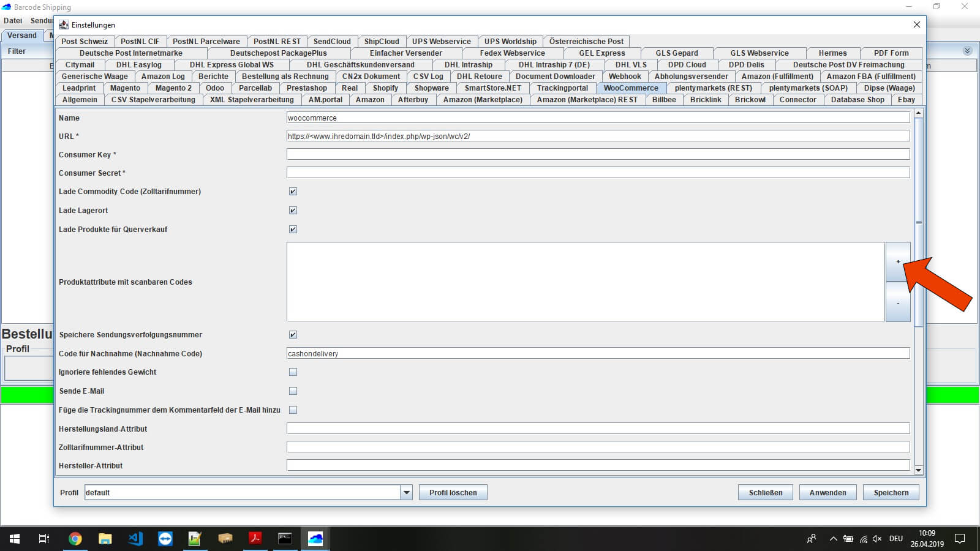The width and height of the screenshot is (980, 551).
Task: Click the network tray icon
Action: (863, 539)
